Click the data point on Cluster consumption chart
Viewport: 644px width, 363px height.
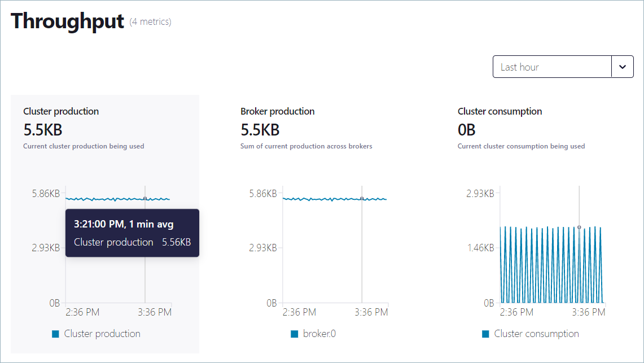[579, 227]
